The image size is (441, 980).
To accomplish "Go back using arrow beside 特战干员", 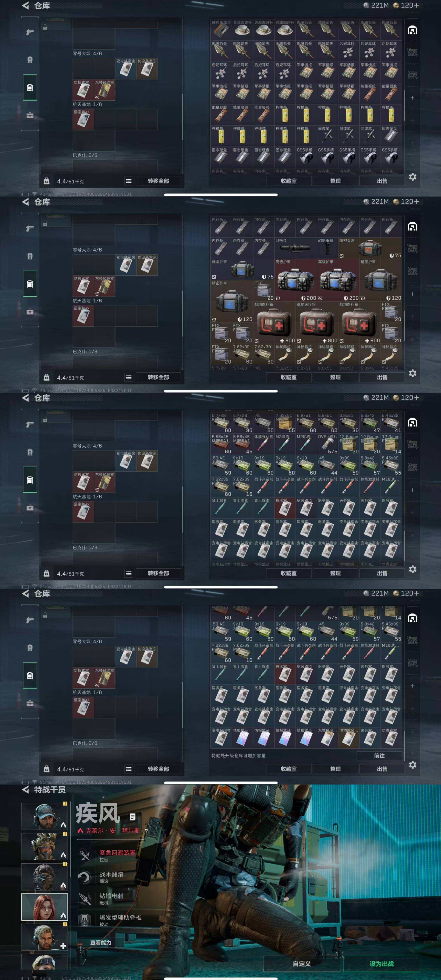I will point(25,789).
